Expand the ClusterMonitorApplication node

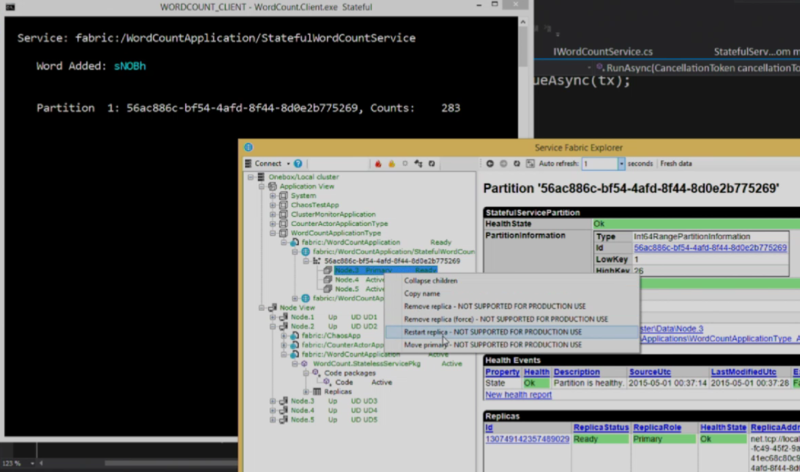[x=273, y=214]
